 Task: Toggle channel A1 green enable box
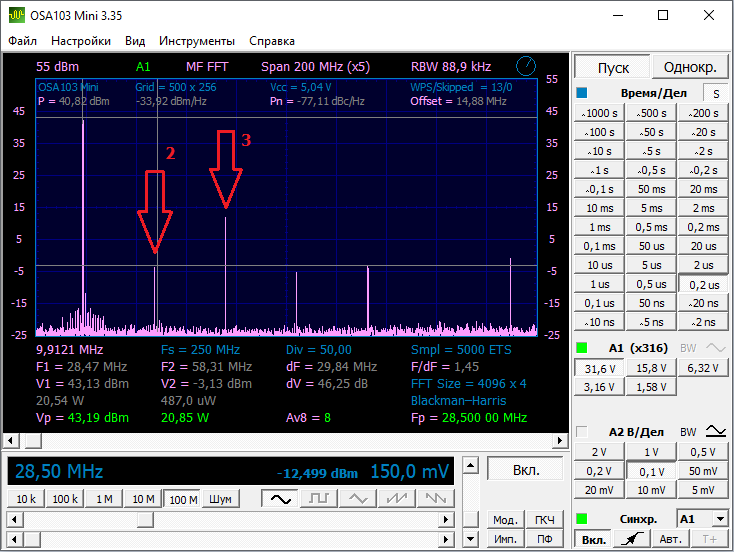pyautogui.click(x=582, y=348)
